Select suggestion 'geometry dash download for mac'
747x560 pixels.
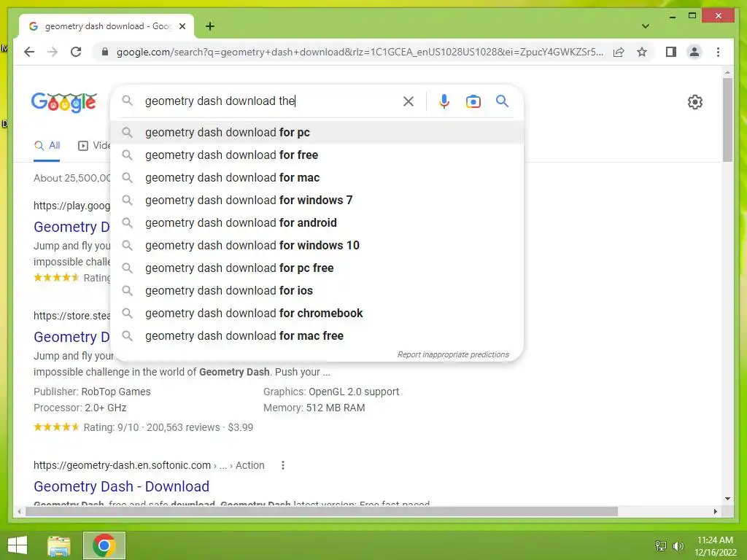click(x=317, y=178)
